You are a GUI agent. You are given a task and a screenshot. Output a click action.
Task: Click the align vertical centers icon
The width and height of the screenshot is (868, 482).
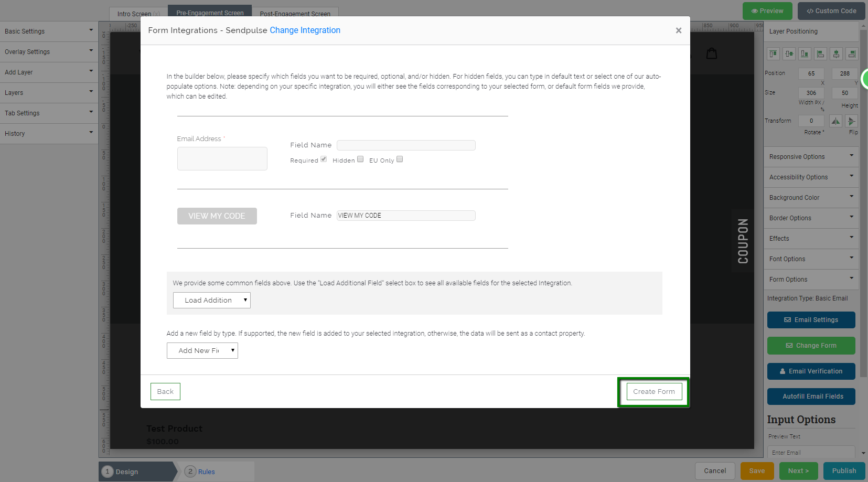789,53
